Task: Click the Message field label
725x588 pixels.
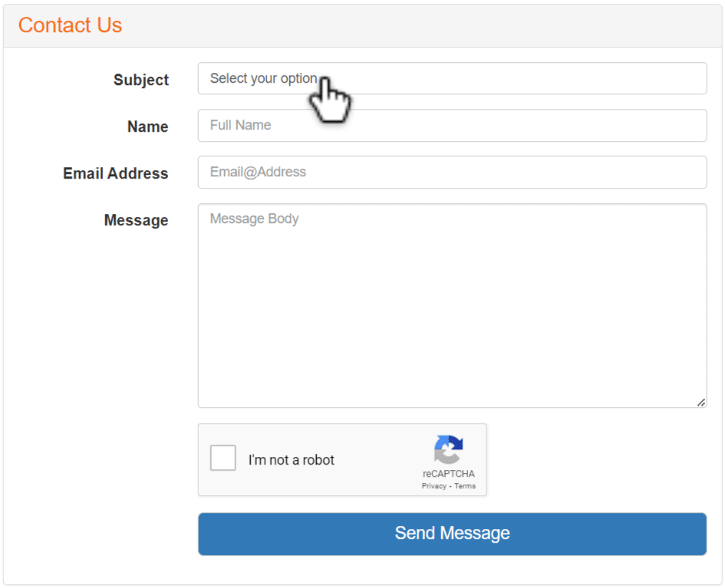Action: 136,220
